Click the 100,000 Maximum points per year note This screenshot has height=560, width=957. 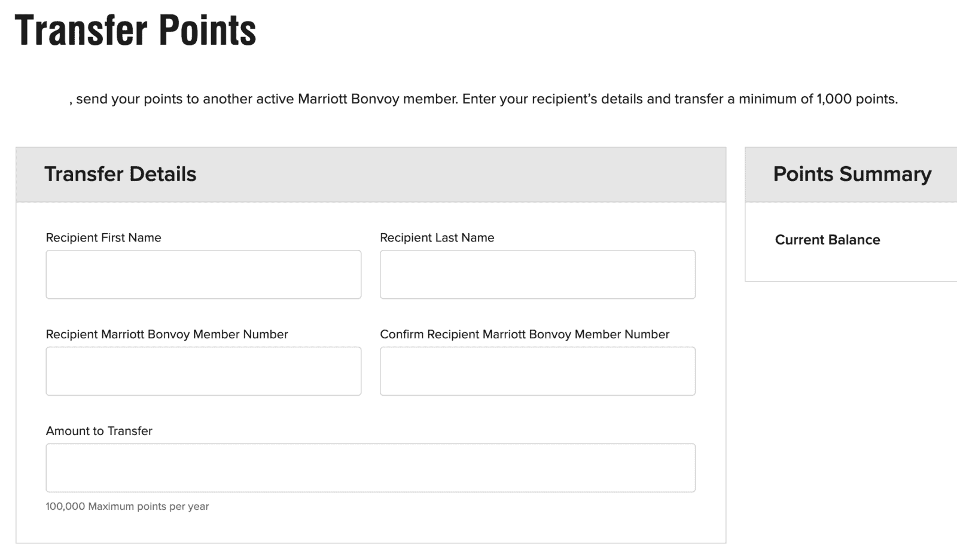(127, 506)
